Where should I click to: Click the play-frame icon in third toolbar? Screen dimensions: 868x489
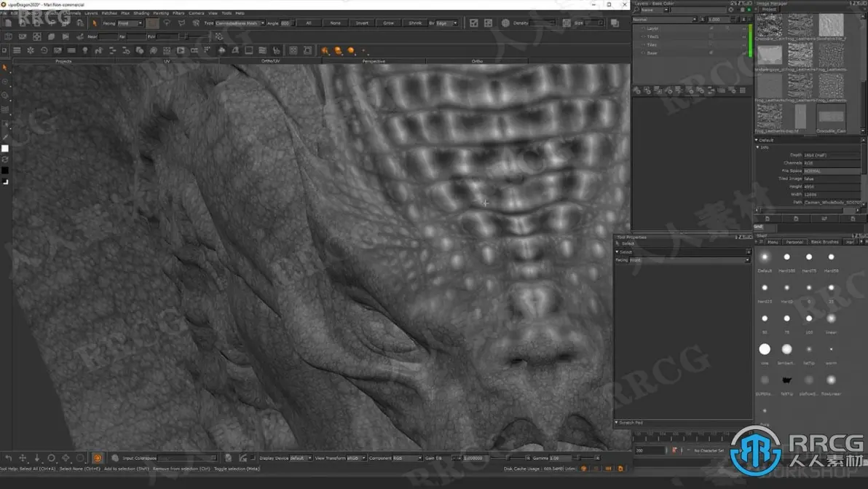coord(181,50)
